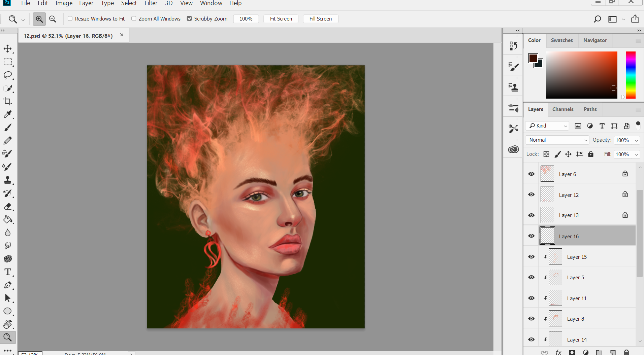This screenshot has height=355, width=644.
Task: Click the rainbow hue slider strip
Action: 630,75
